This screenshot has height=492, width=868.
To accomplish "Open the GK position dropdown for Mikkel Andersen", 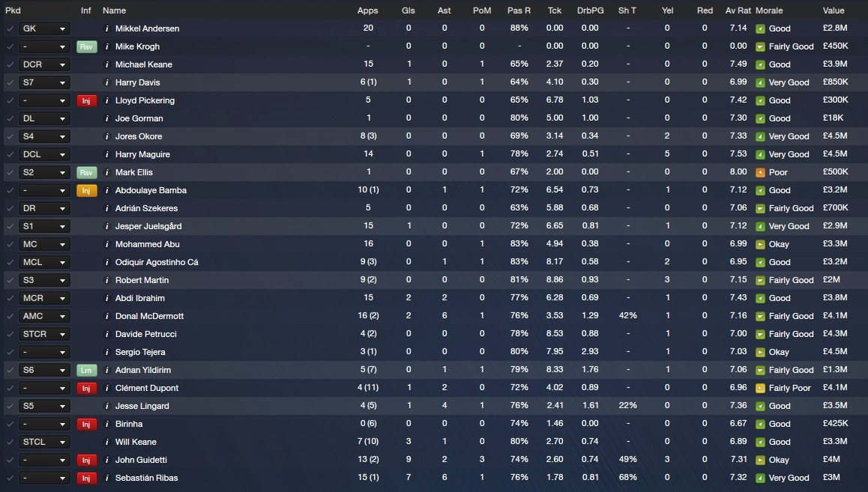I will click(x=44, y=28).
